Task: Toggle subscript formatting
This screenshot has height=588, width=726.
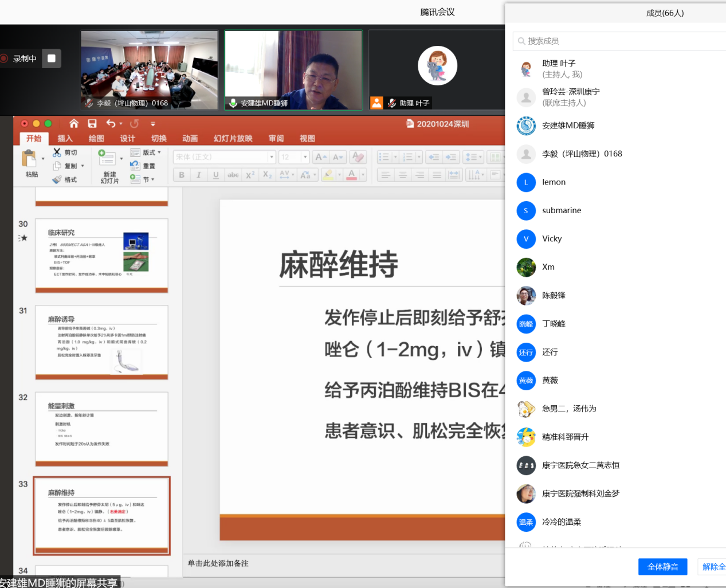Action: pyautogui.click(x=268, y=175)
